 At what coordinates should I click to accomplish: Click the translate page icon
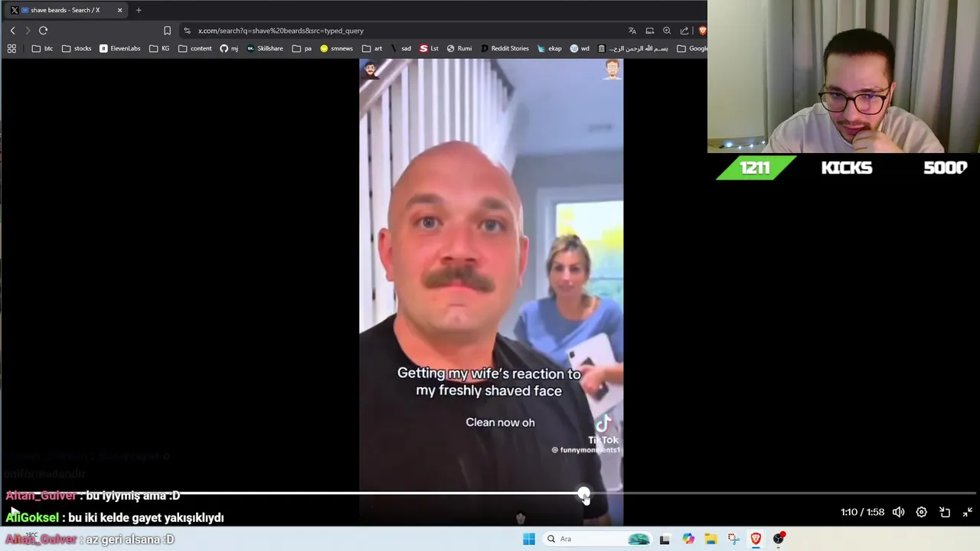[632, 31]
